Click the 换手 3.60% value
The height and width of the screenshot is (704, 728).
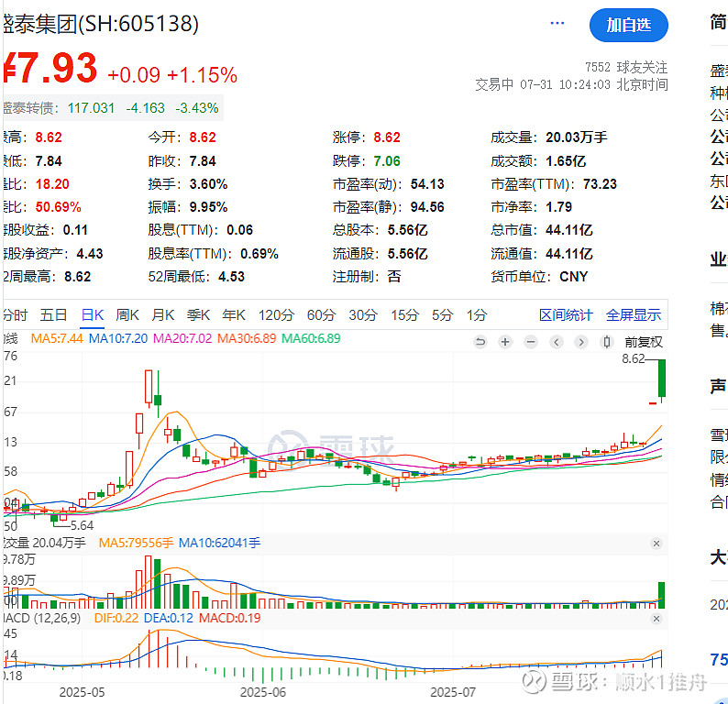pyautogui.click(x=208, y=184)
